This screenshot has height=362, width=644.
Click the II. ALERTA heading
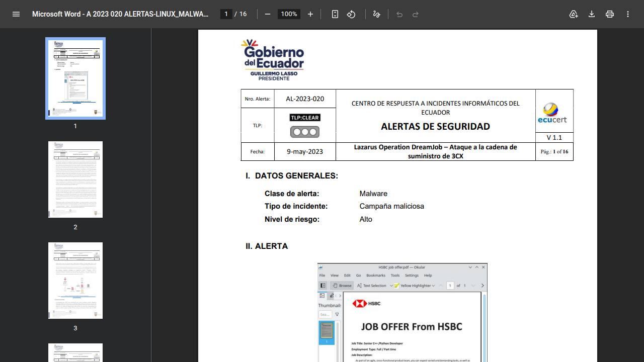tap(267, 246)
